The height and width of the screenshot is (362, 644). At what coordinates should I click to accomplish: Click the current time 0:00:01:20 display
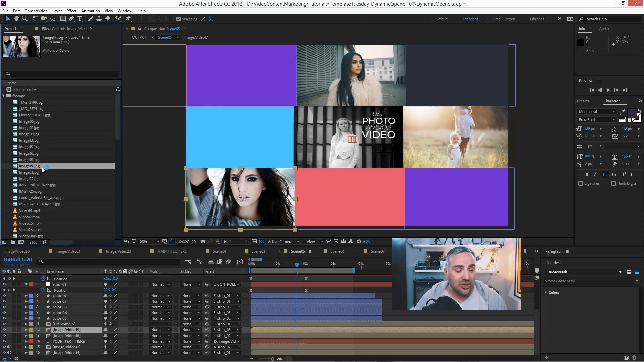18,260
